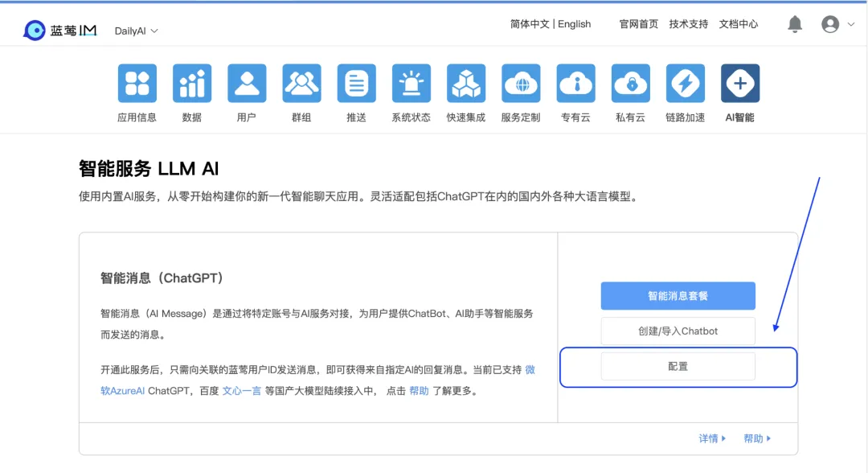Select the 服务定制 cloud globe icon
The image size is (868, 473).
click(x=521, y=84)
